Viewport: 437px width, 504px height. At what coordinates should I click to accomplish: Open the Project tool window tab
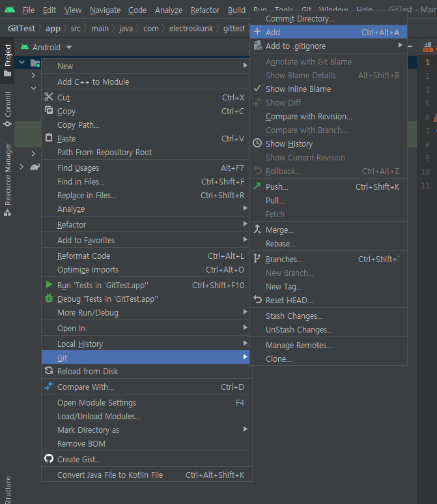[x=8, y=60]
